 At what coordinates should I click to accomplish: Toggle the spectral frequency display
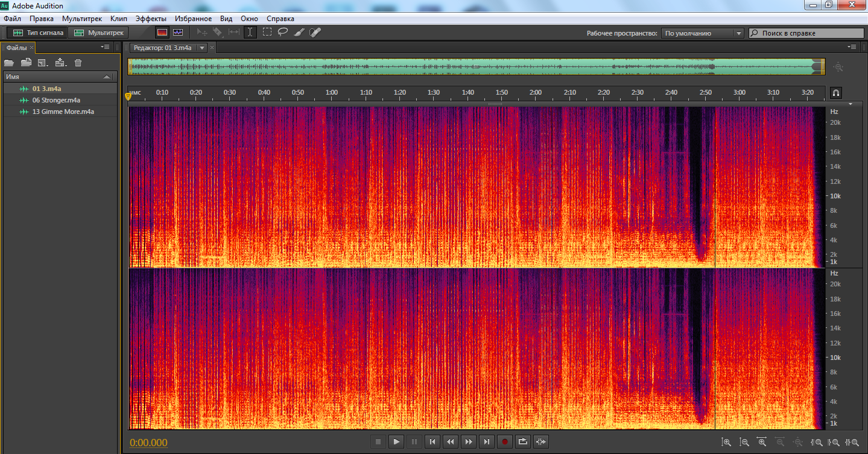point(162,33)
